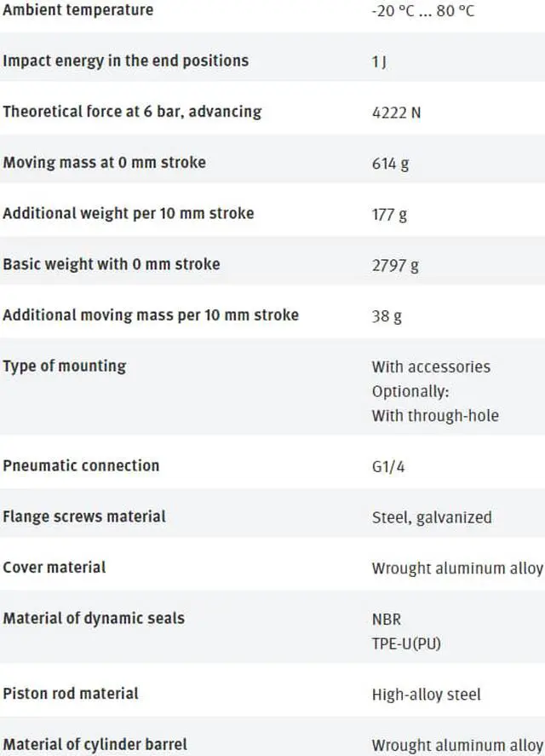Click the Steel, galvanized value
Viewport: 545px width, 756px height.
(432, 517)
